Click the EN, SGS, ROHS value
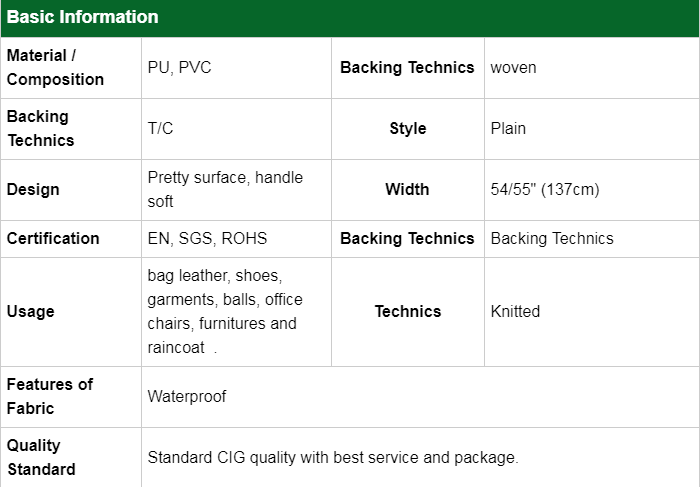 207,238
